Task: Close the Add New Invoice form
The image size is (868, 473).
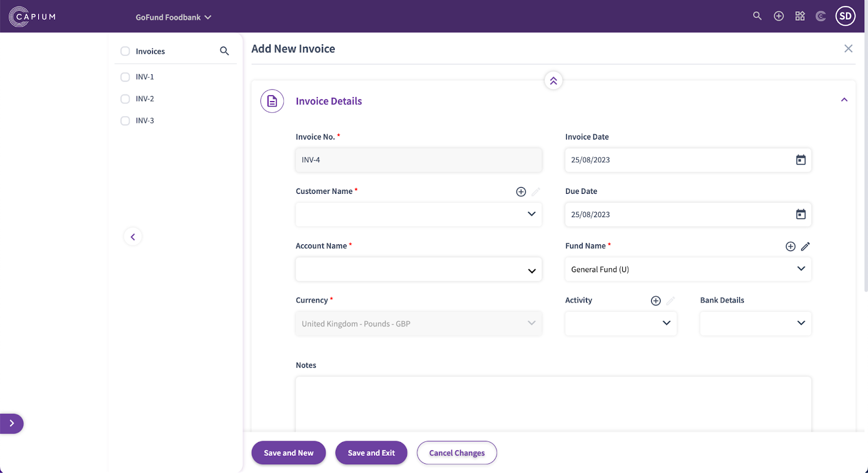Action: coord(848,49)
